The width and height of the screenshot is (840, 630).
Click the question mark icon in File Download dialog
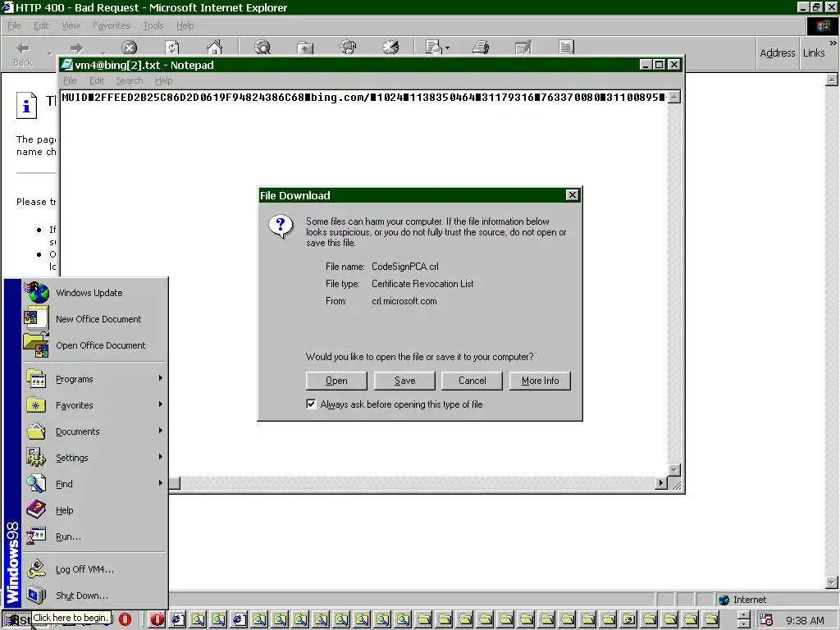point(281,226)
